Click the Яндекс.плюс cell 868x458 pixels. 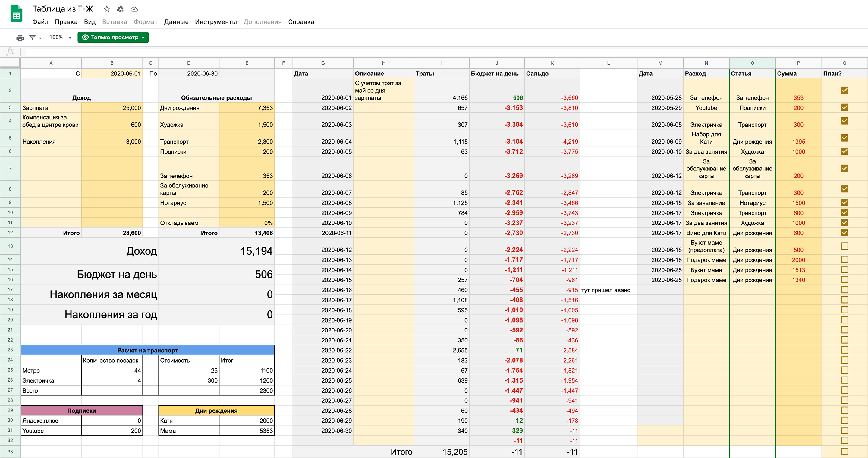point(51,421)
